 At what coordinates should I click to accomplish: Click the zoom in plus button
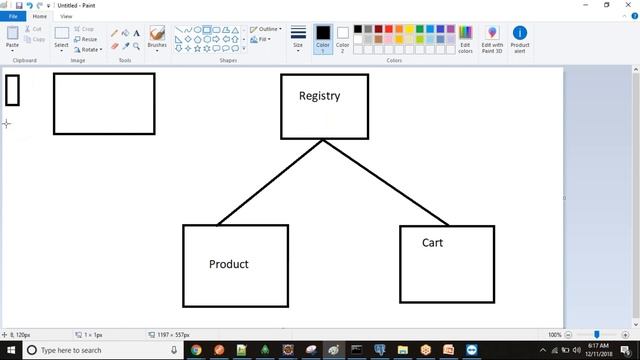(625, 335)
